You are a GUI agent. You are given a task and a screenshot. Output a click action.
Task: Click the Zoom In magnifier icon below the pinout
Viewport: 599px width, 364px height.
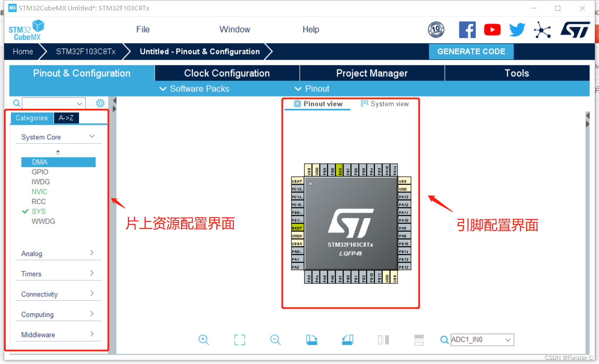204,340
